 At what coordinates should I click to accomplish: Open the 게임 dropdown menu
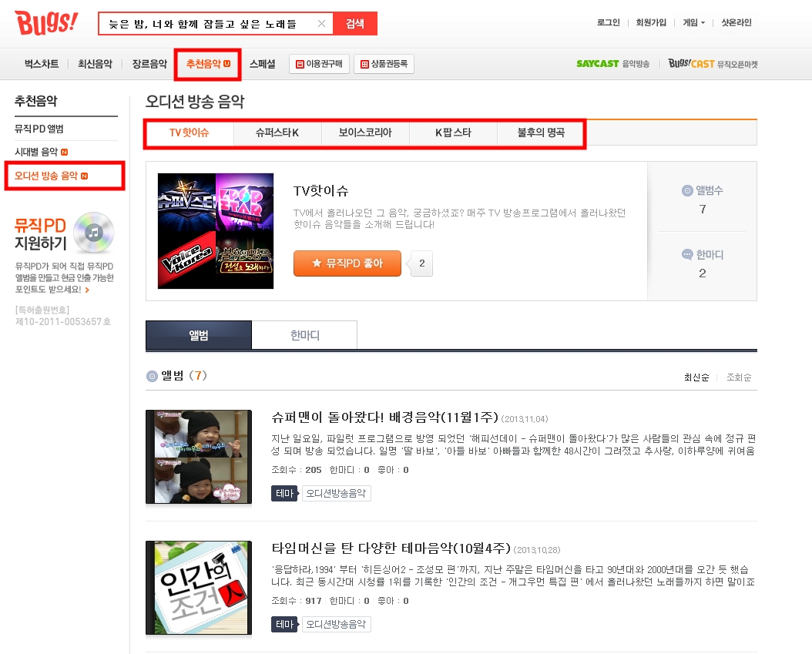point(693,23)
